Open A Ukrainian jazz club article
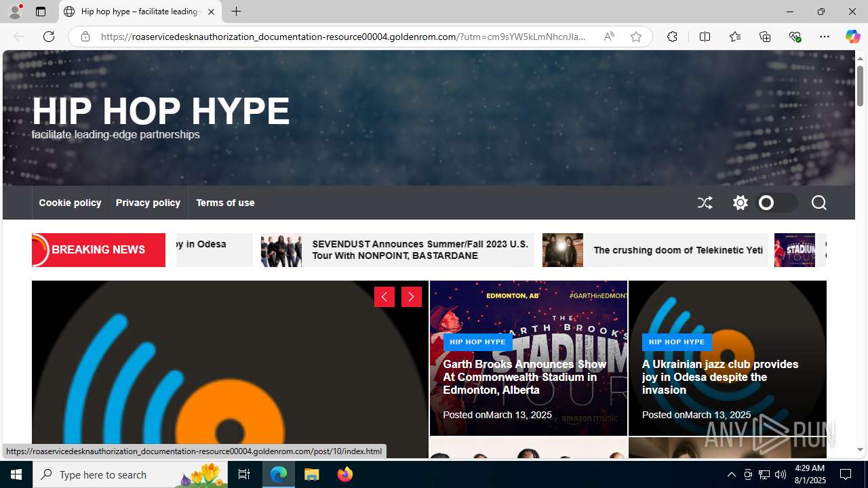Screen dimensions: 868x488 720,377
